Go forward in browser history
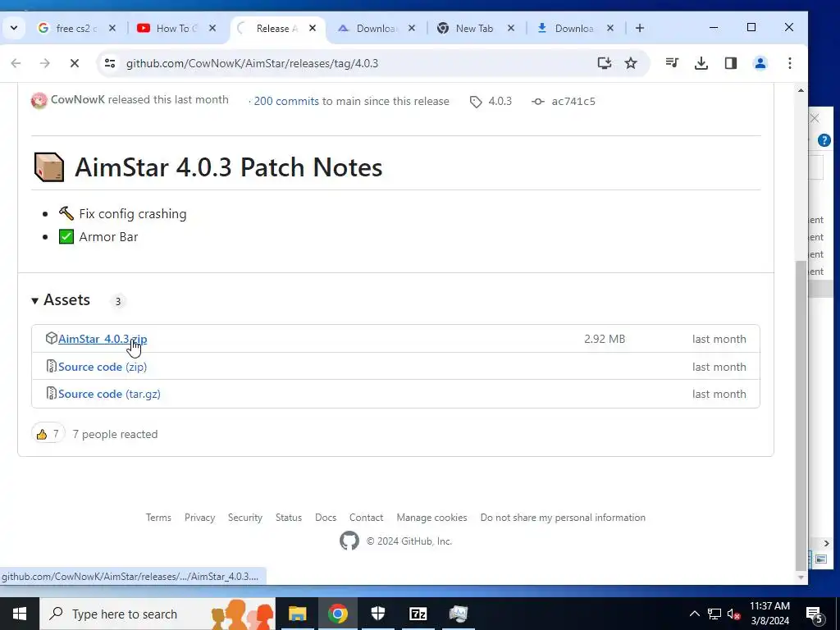 coord(45,63)
